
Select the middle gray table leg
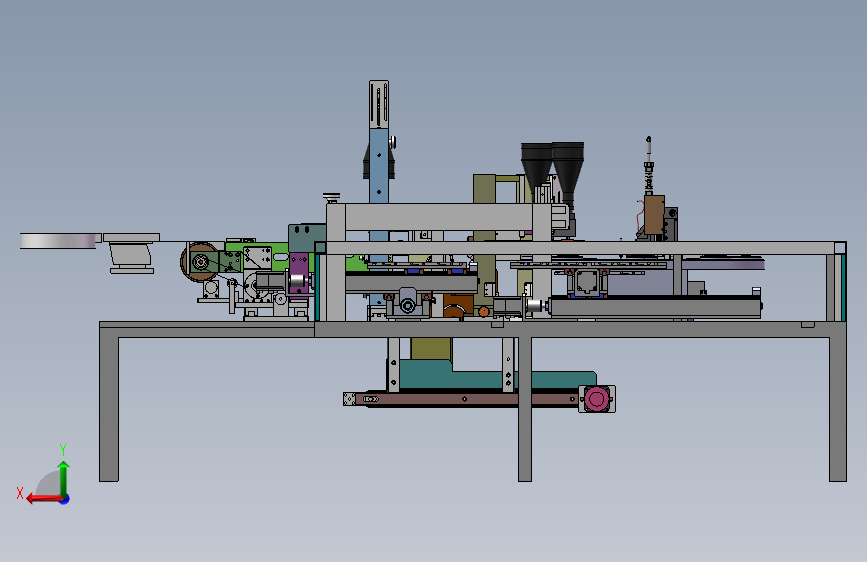[x=525, y=409]
